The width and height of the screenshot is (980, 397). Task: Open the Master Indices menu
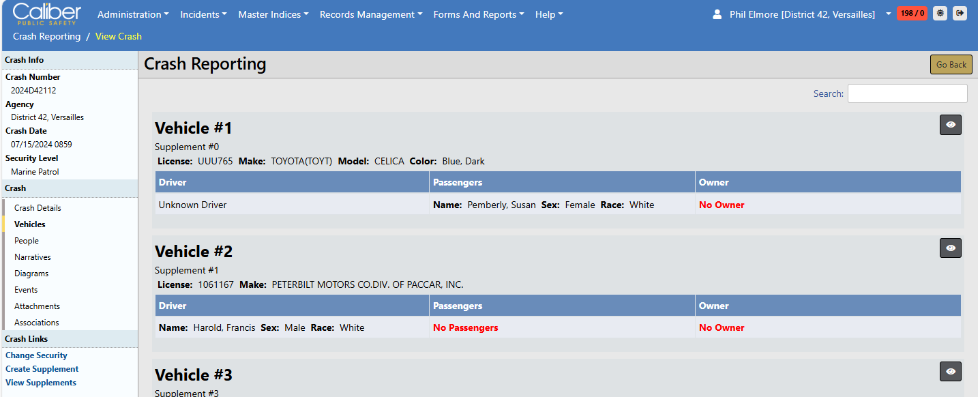pyautogui.click(x=273, y=14)
